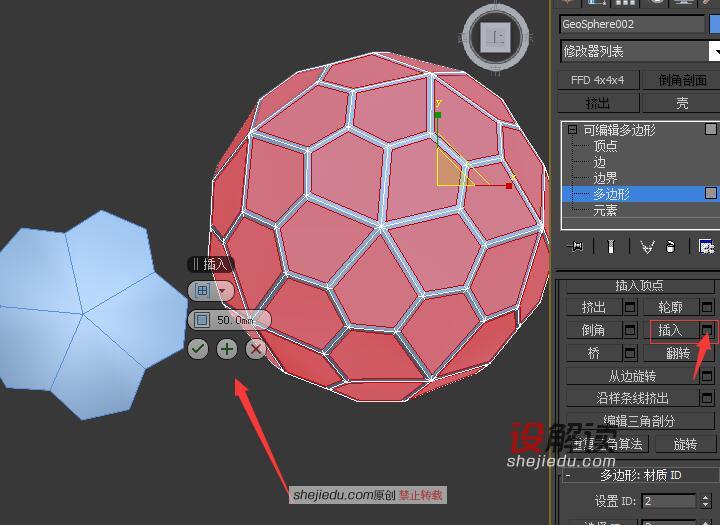Activate the 桥 bridge button

point(594,353)
